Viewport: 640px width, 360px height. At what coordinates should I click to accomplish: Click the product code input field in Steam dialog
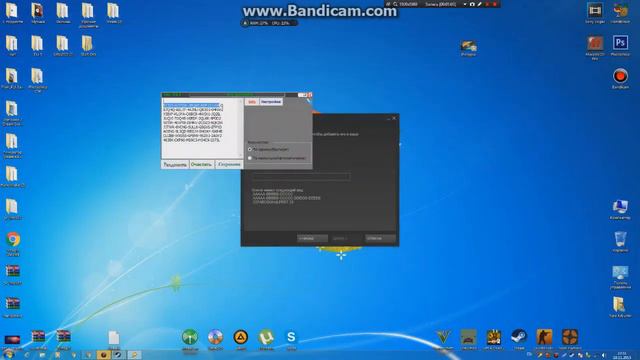(301, 176)
